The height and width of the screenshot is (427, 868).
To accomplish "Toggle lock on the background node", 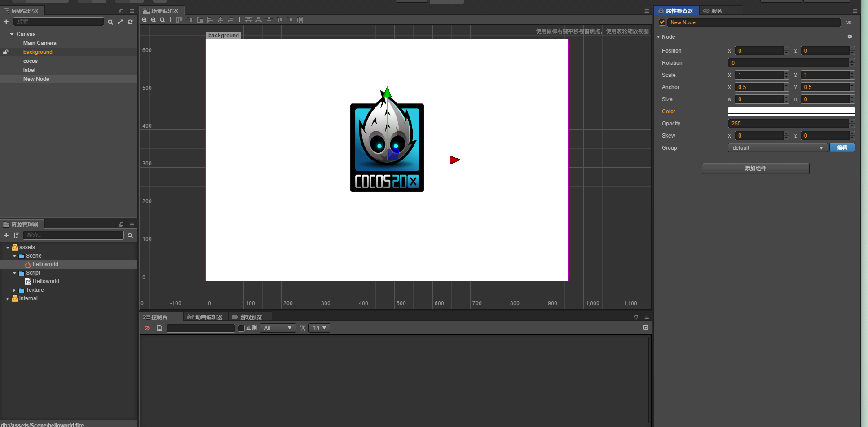I will pos(6,52).
